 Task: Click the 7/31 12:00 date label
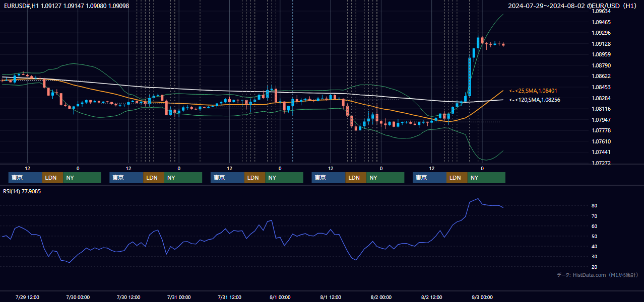pos(229,297)
